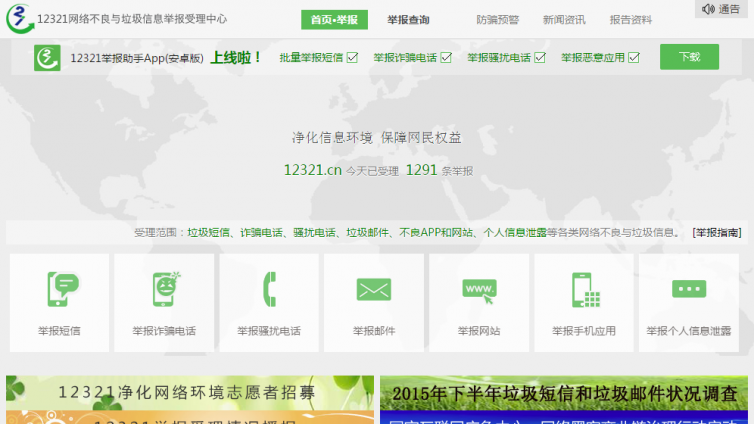Open the 12321净化网络环境志愿者招募 banner
The image size is (754, 424).
point(190,393)
